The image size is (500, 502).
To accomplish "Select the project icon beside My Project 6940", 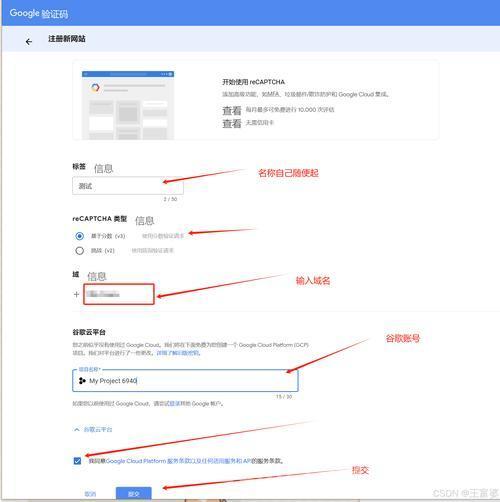I will 82,380.
